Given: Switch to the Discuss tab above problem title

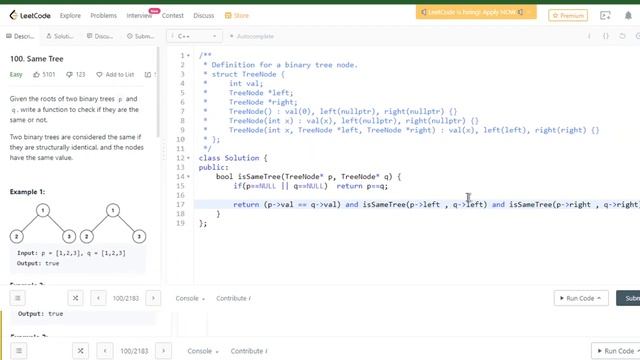Looking at the screenshot, I should (x=100, y=36).
